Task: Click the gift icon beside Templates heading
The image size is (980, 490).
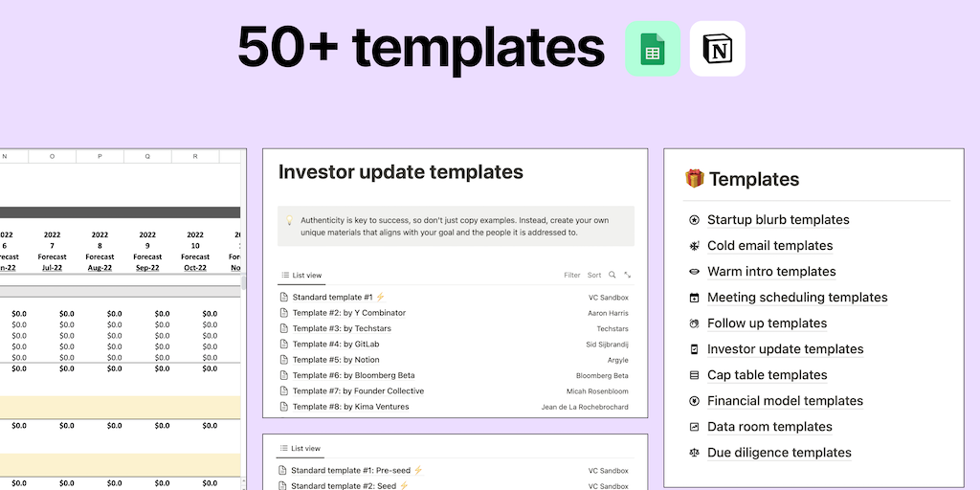Action: point(694,179)
